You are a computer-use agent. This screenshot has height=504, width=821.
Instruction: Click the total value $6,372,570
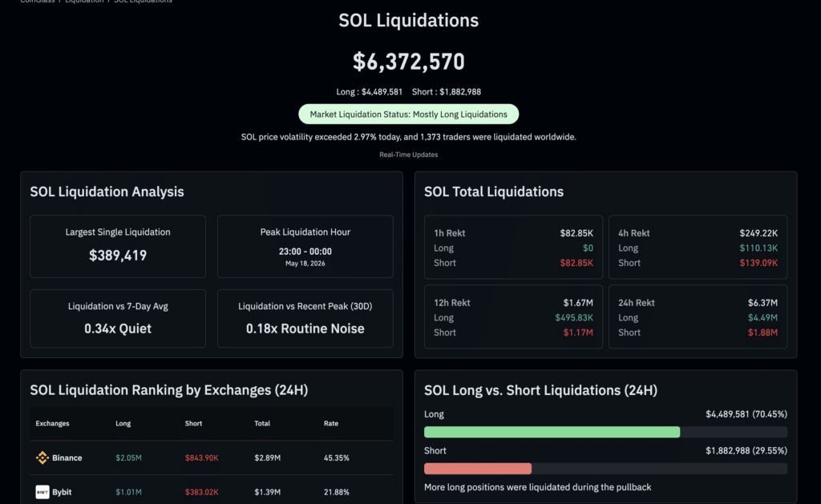(x=408, y=62)
